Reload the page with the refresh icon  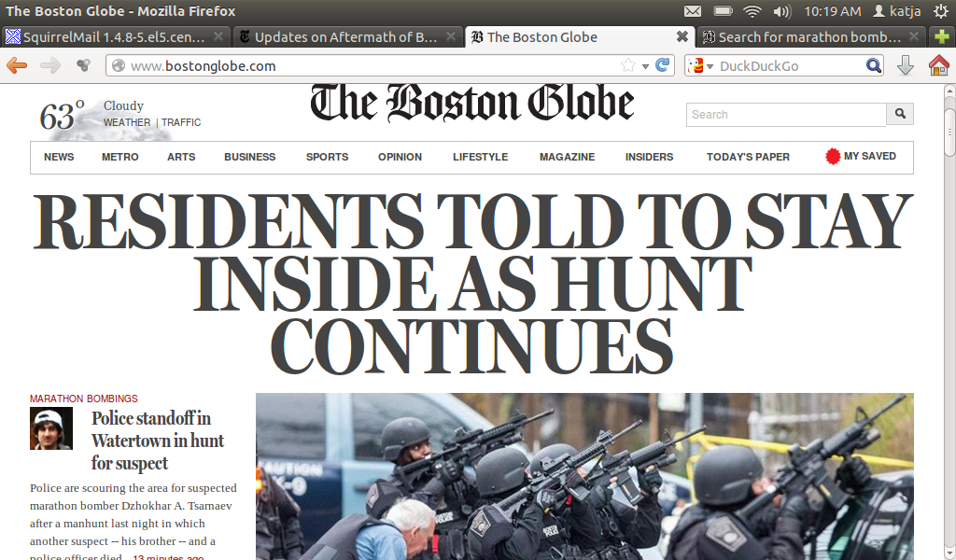[x=662, y=65]
